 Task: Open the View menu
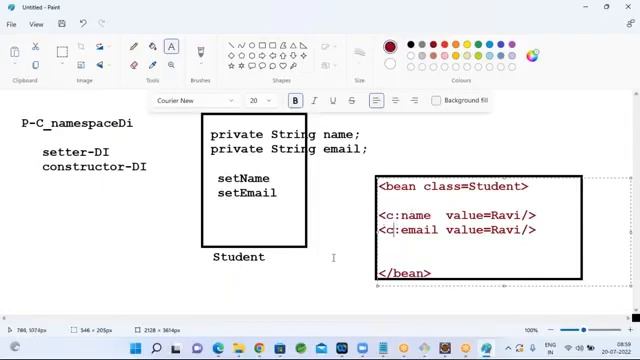36,24
